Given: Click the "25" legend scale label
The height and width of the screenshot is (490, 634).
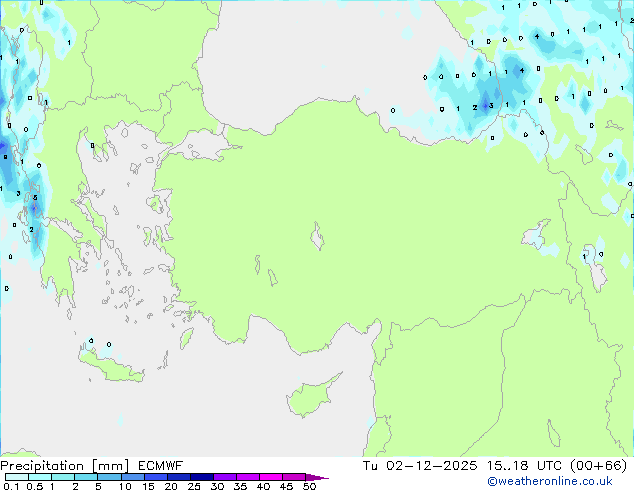Looking at the screenshot, I should click(x=194, y=486).
